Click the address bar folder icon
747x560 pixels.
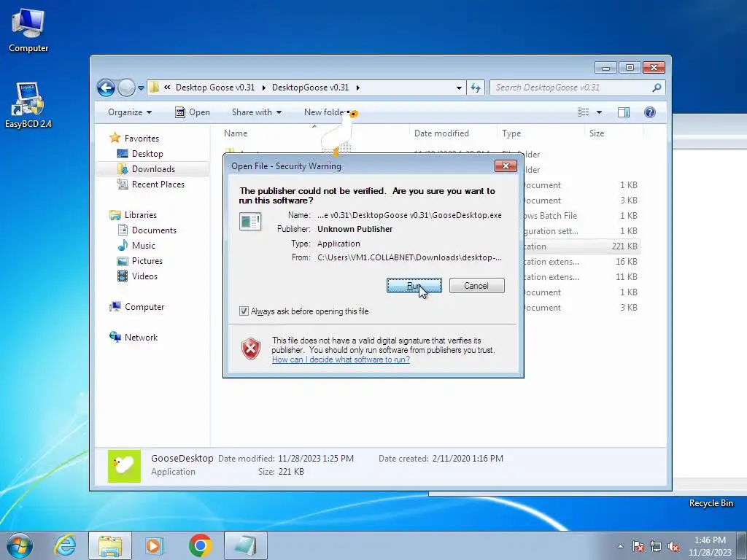click(154, 87)
